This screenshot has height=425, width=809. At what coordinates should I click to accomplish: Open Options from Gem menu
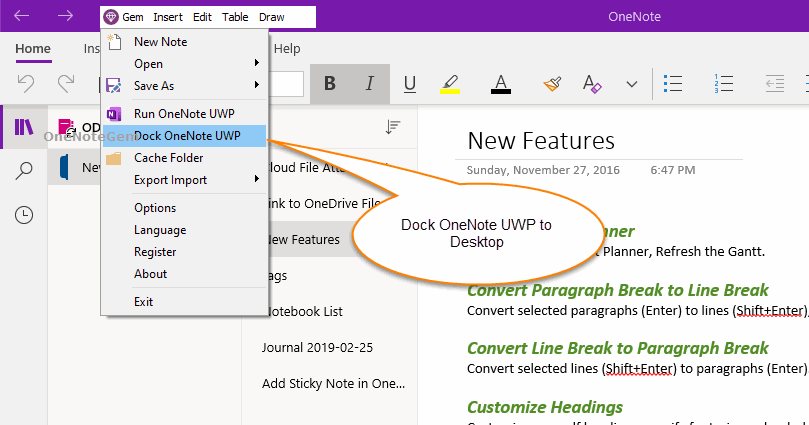click(184, 208)
